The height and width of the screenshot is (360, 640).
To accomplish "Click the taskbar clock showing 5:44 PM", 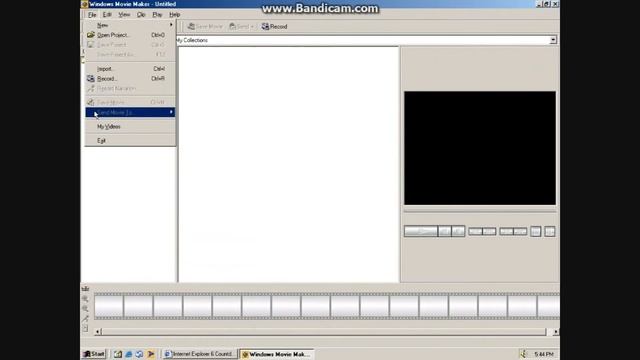I will click(544, 354).
